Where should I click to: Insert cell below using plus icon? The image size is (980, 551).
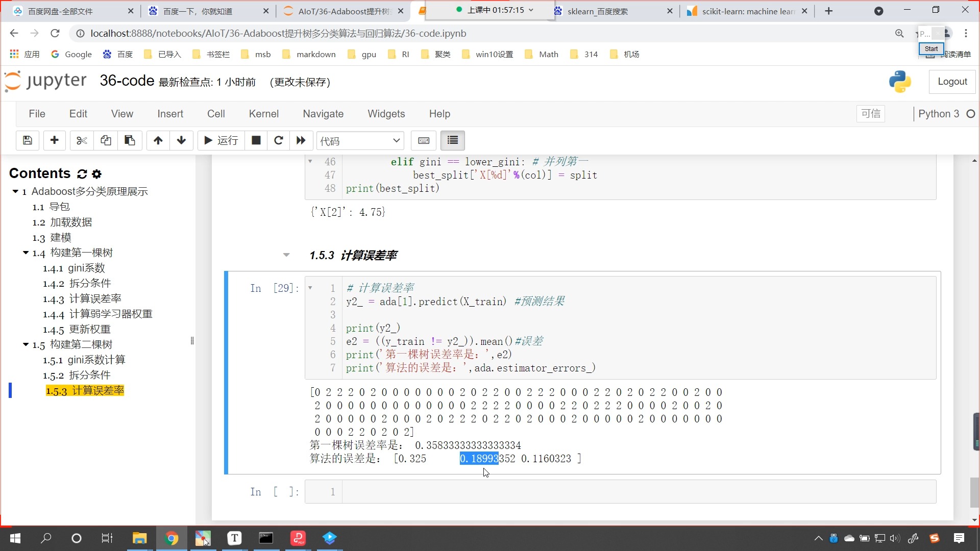tap(55, 140)
